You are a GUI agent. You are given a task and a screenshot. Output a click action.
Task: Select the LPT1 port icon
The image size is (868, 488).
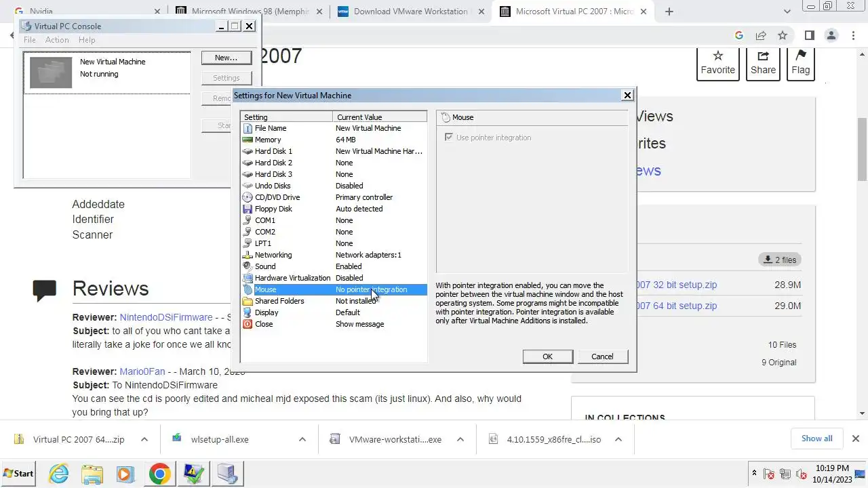click(x=248, y=243)
